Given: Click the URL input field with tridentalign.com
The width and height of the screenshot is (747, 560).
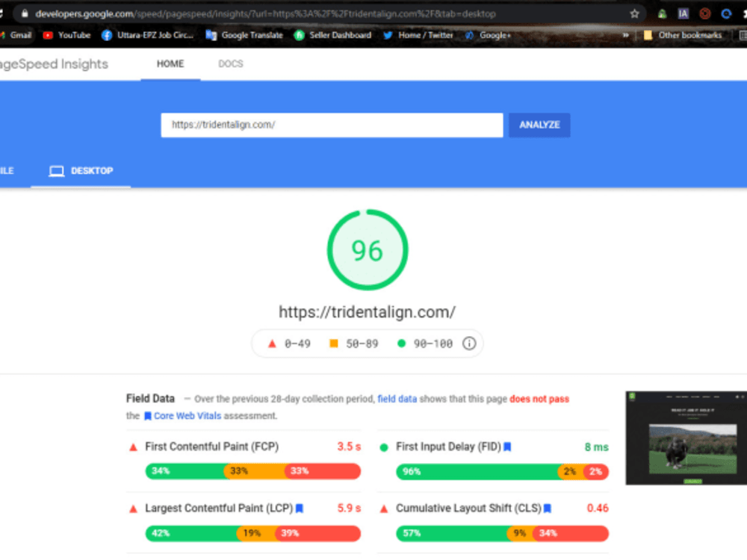Looking at the screenshot, I should (332, 125).
